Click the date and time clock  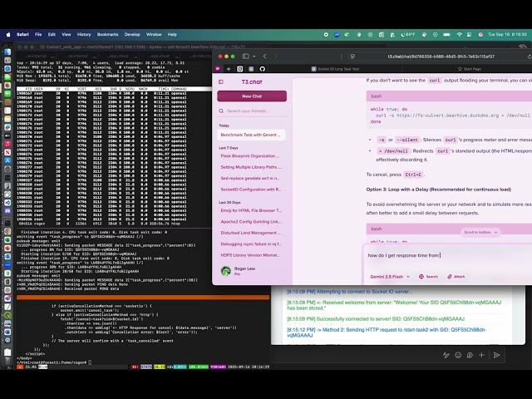pyautogui.click(x=507, y=35)
